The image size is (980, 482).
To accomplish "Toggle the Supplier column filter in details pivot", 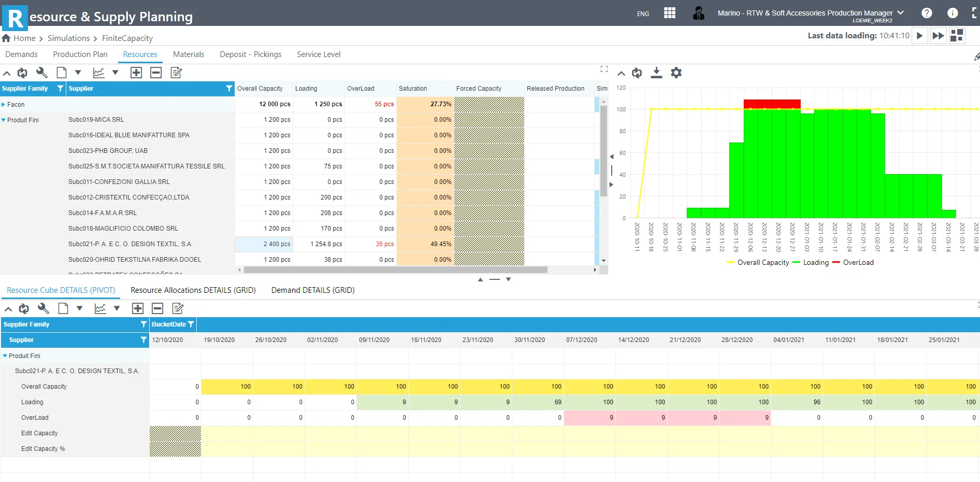I will click(143, 340).
